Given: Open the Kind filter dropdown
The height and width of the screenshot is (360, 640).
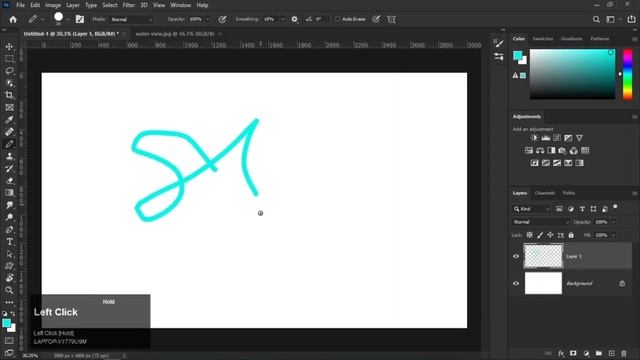Looking at the screenshot, I should (532, 209).
